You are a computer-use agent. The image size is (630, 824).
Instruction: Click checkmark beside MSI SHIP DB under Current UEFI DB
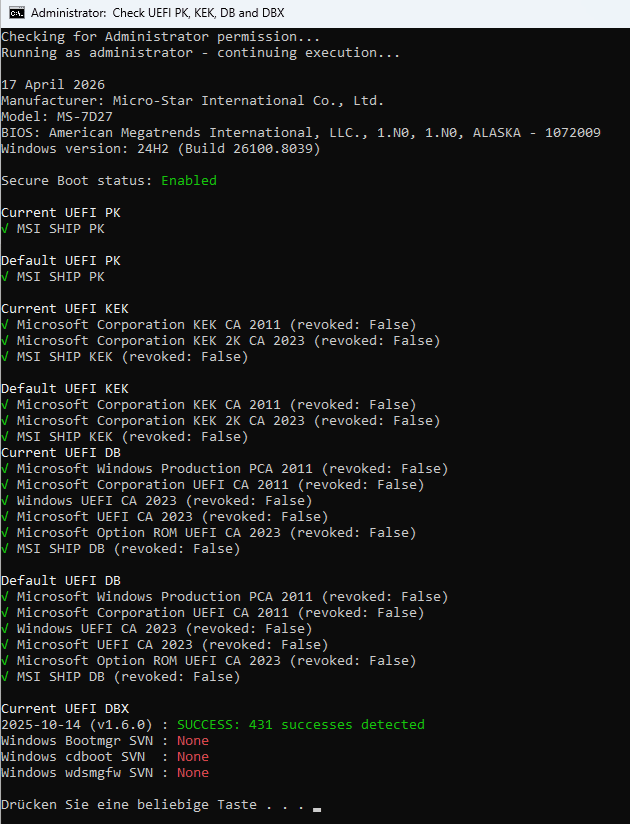click(x=5, y=549)
